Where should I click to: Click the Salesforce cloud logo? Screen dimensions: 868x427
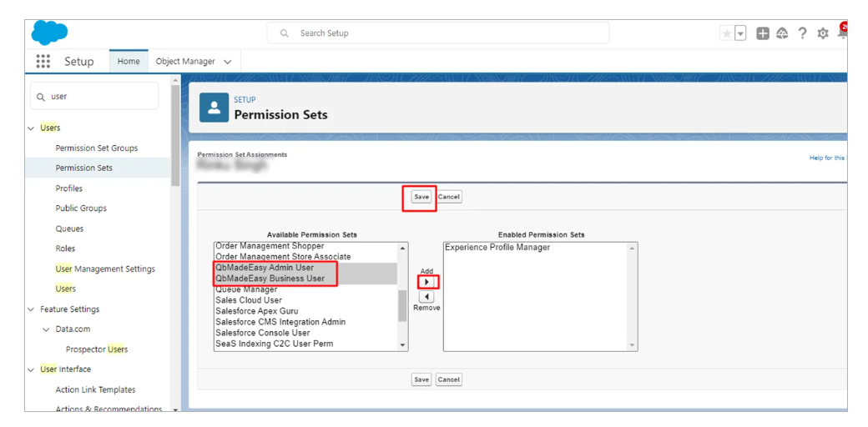[49, 33]
